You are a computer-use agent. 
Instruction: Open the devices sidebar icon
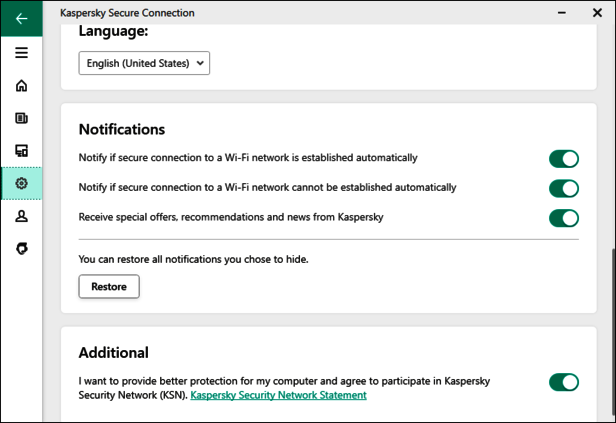[21, 151]
